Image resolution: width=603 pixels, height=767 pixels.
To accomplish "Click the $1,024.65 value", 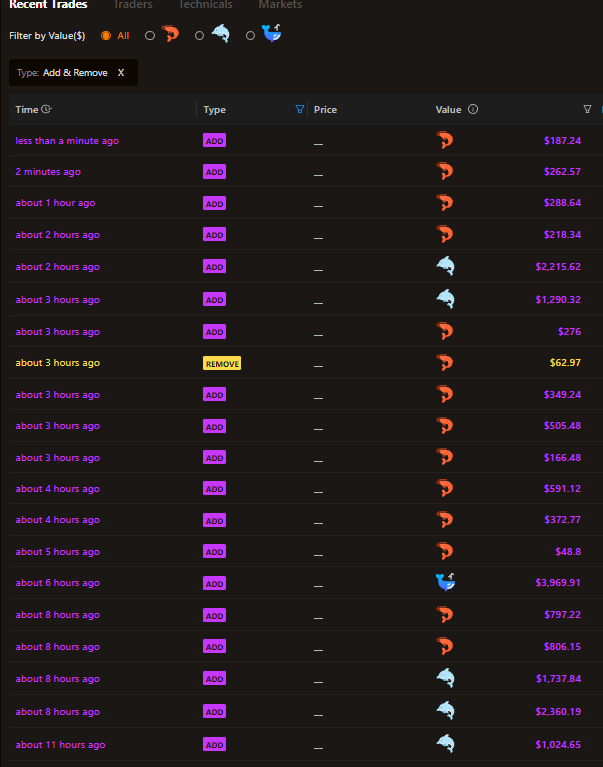I will (558, 745).
